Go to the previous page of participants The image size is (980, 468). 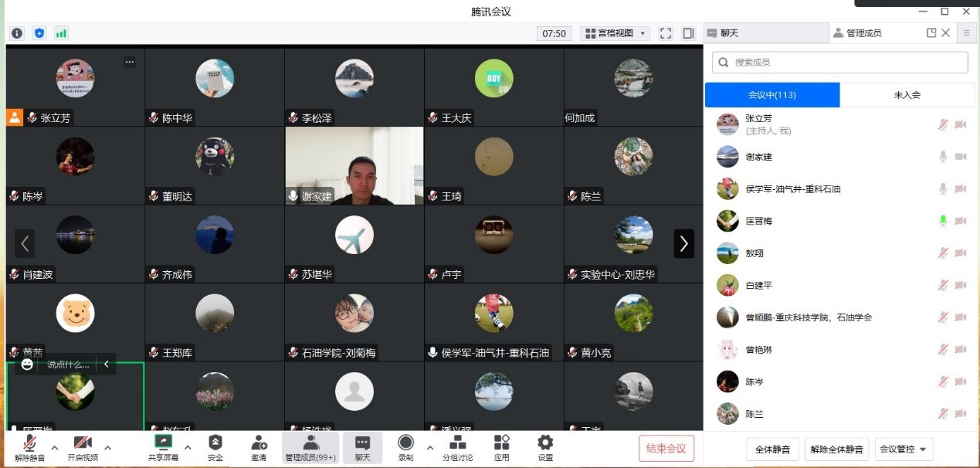tap(25, 244)
